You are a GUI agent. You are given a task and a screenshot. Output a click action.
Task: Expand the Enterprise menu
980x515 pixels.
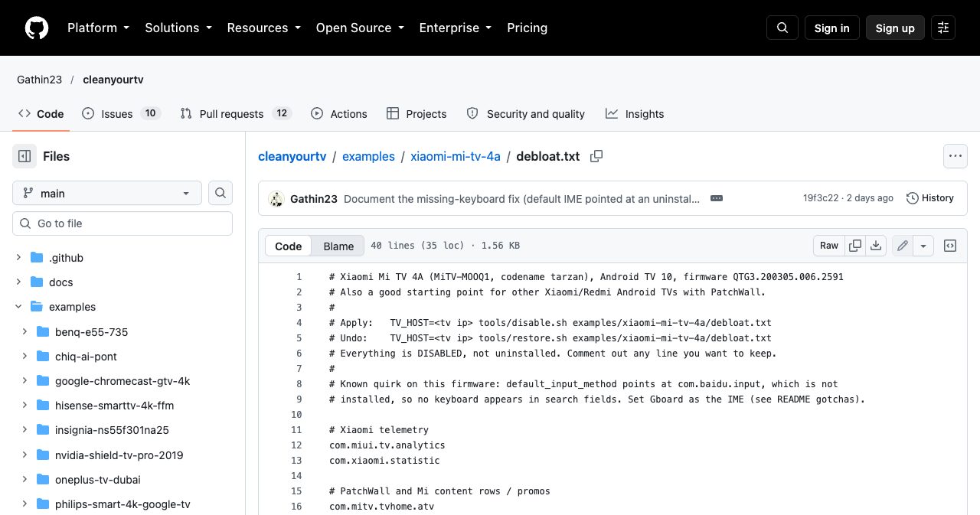tap(455, 28)
